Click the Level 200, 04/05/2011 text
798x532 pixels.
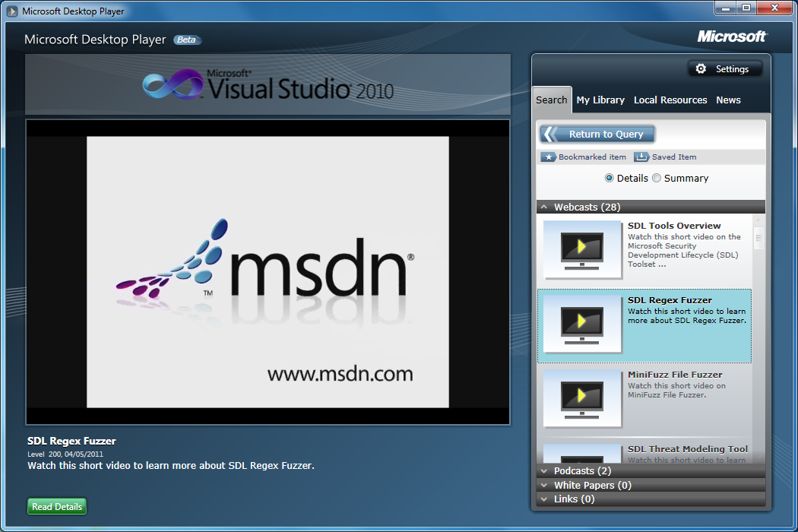point(65,454)
